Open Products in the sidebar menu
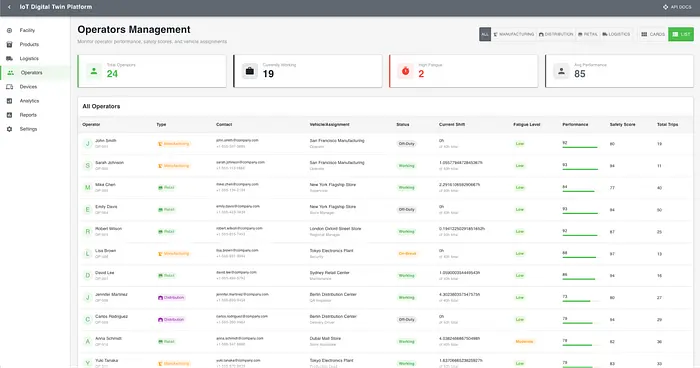Screen dimensions: 700x368 click(29, 44)
